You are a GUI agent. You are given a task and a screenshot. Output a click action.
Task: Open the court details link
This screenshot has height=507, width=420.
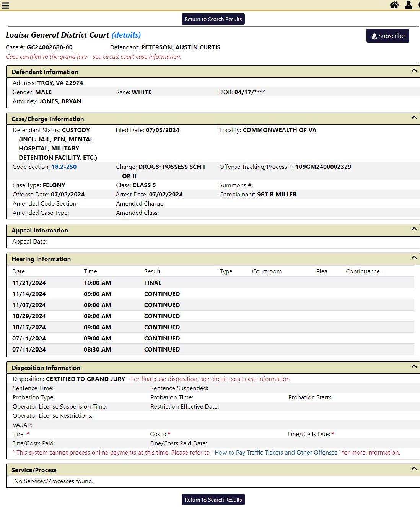tap(126, 35)
